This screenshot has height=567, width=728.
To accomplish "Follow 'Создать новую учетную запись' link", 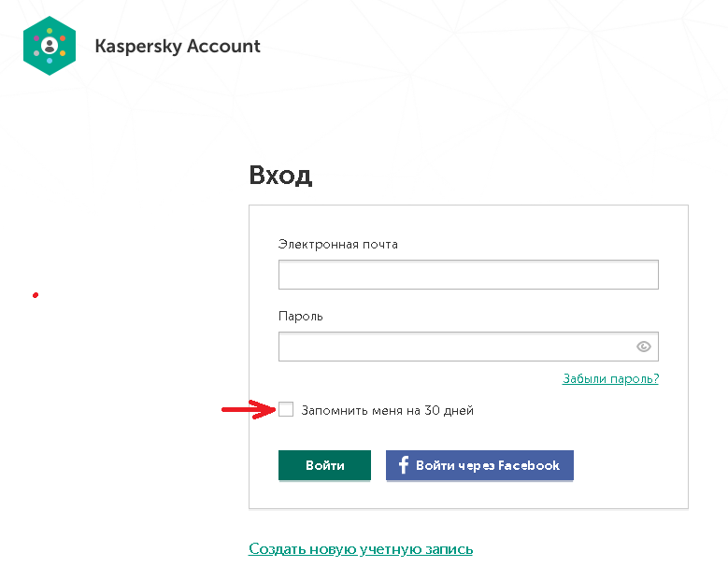I will pos(361,549).
